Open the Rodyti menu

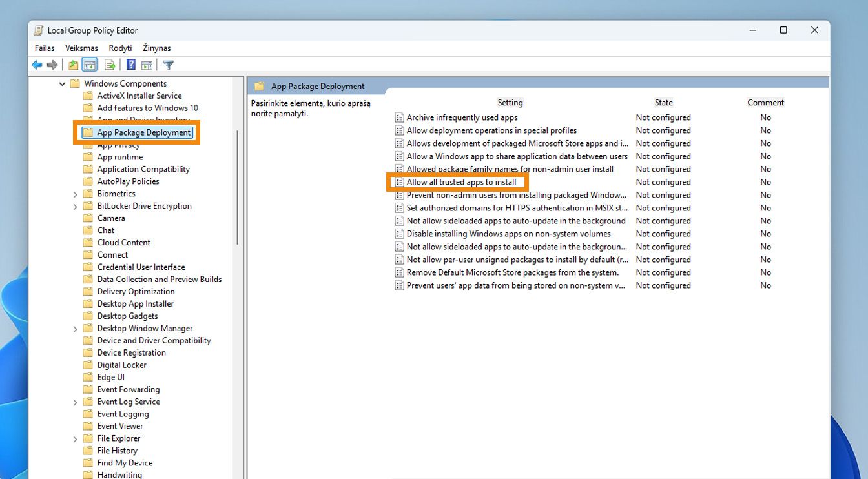tap(120, 48)
